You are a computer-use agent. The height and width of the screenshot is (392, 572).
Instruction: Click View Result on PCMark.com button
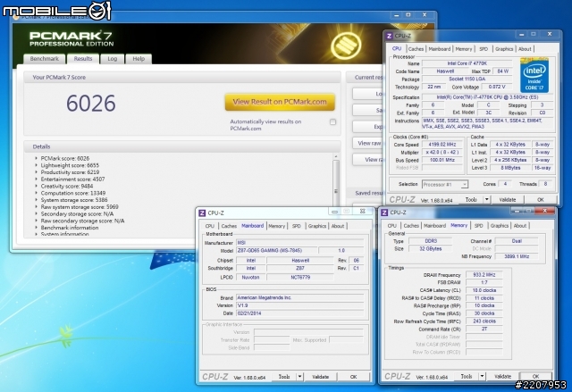(280, 102)
